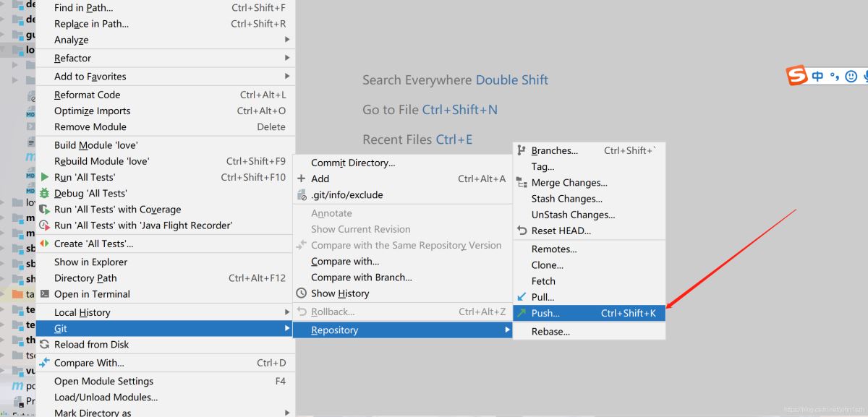Click the Show History clock icon
This screenshot has width=868, height=417.
tap(302, 293)
